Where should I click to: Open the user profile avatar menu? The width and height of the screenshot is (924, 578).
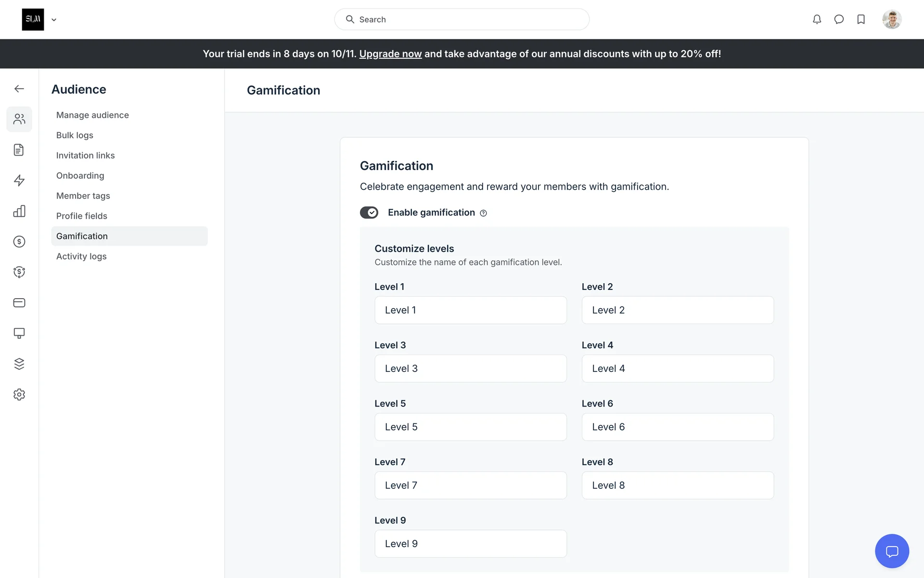[x=892, y=19]
